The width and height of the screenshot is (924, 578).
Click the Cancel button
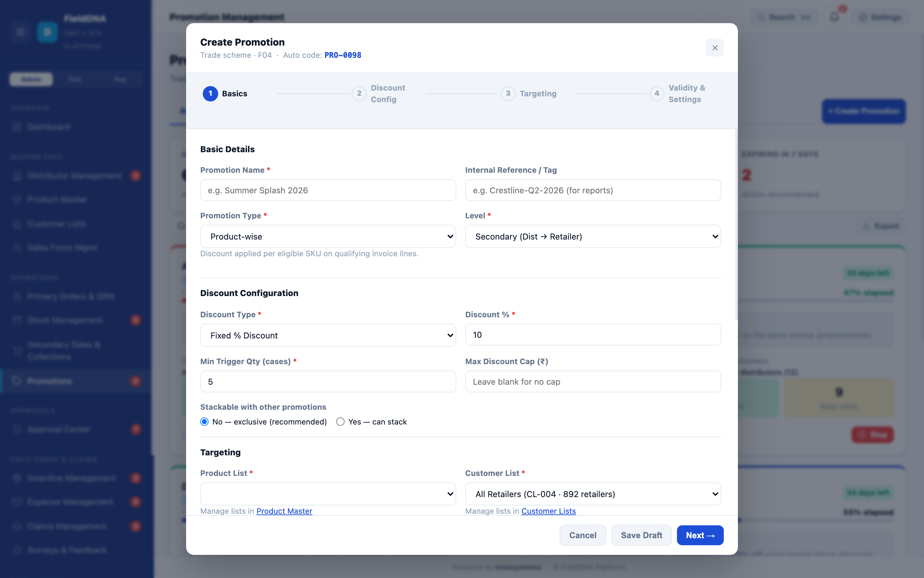(x=582, y=535)
